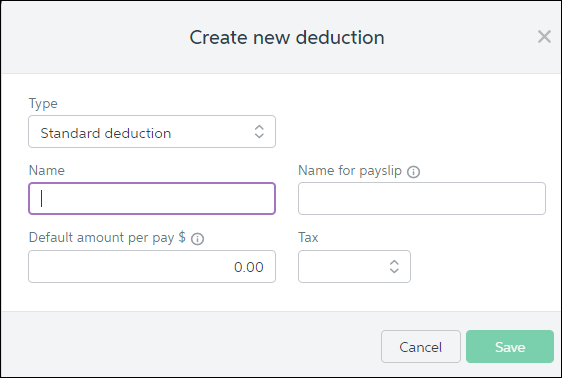Open the empty Tax dropdown
Image resolution: width=562 pixels, height=378 pixels.
pos(354,267)
